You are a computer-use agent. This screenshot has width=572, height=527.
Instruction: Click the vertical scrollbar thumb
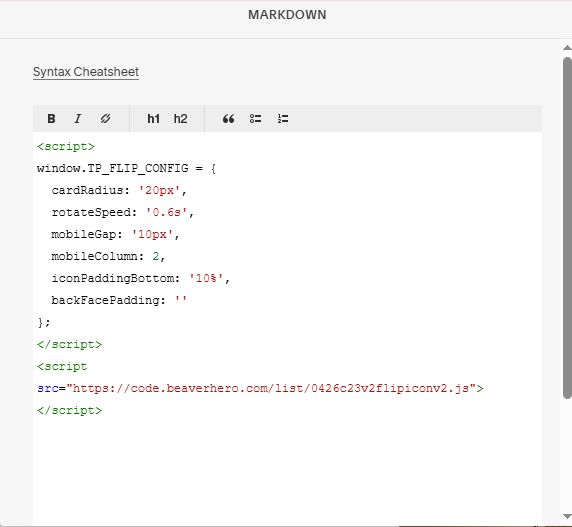pos(567,228)
